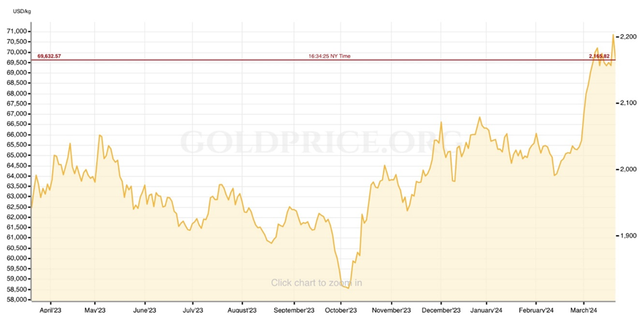Click July'23 on the time axis
Screen dimensions: 644x327
coord(193,310)
